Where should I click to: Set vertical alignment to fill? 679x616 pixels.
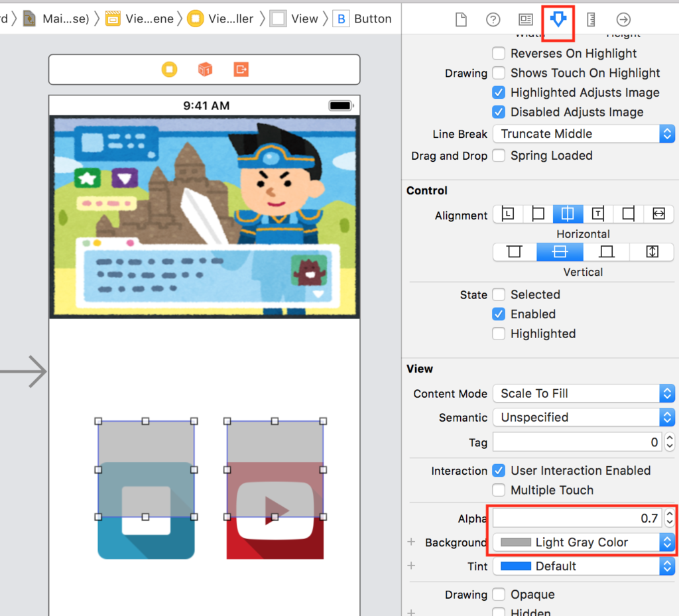(652, 251)
